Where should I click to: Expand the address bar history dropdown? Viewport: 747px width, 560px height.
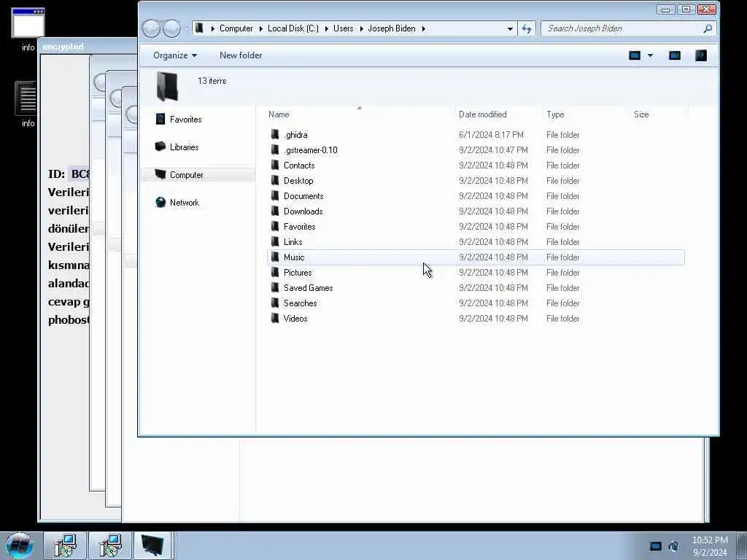(510, 28)
